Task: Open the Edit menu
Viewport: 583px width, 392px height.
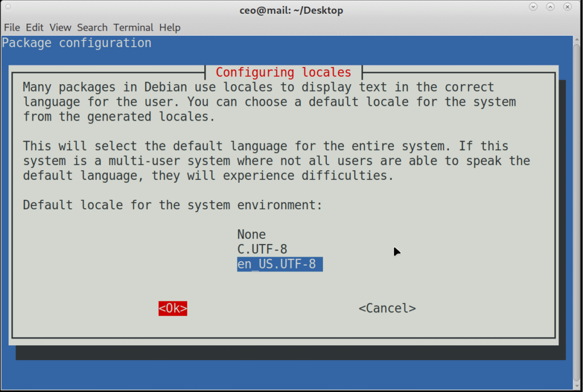Action: click(35, 27)
